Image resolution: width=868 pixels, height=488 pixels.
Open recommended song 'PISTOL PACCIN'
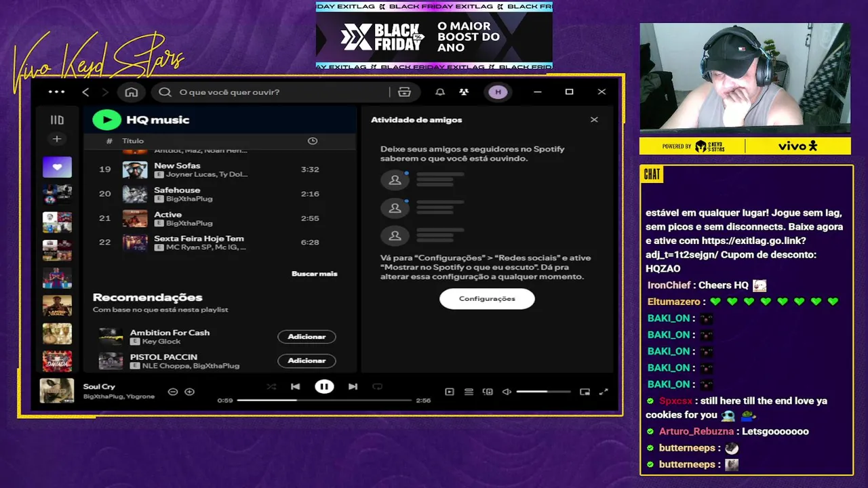(163, 357)
